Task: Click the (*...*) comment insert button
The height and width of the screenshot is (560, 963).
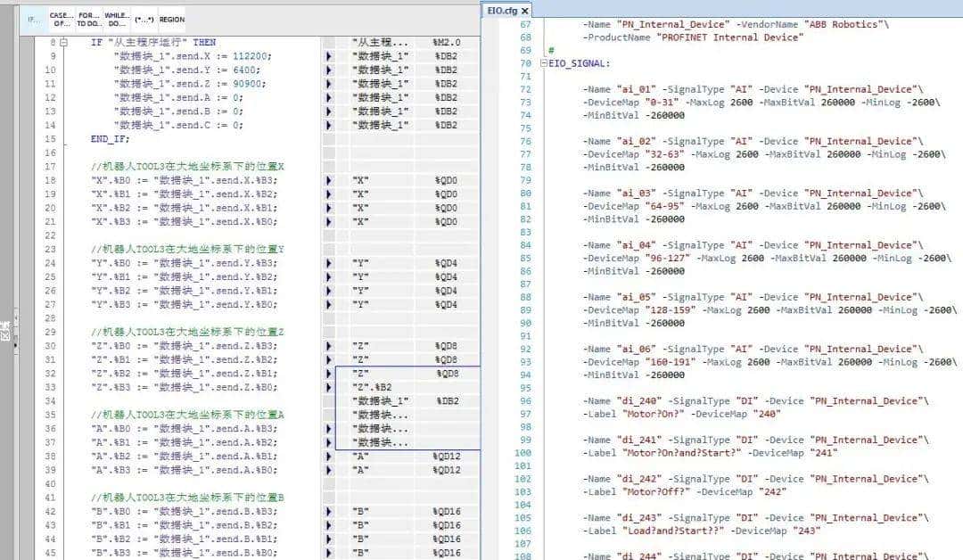Action: pos(144,19)
